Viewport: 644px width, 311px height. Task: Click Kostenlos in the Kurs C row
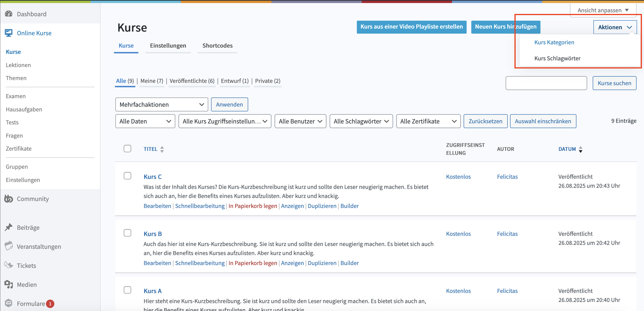tap(458, 176)
